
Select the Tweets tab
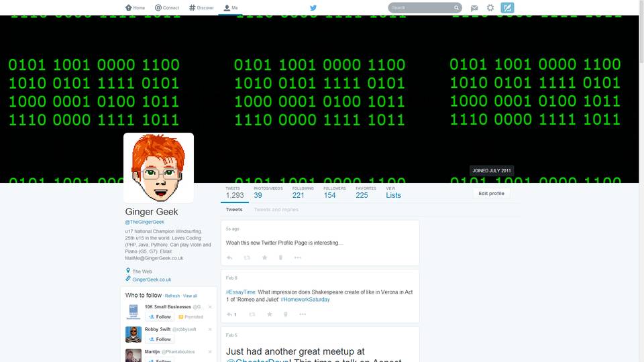(x=234, y=210)
